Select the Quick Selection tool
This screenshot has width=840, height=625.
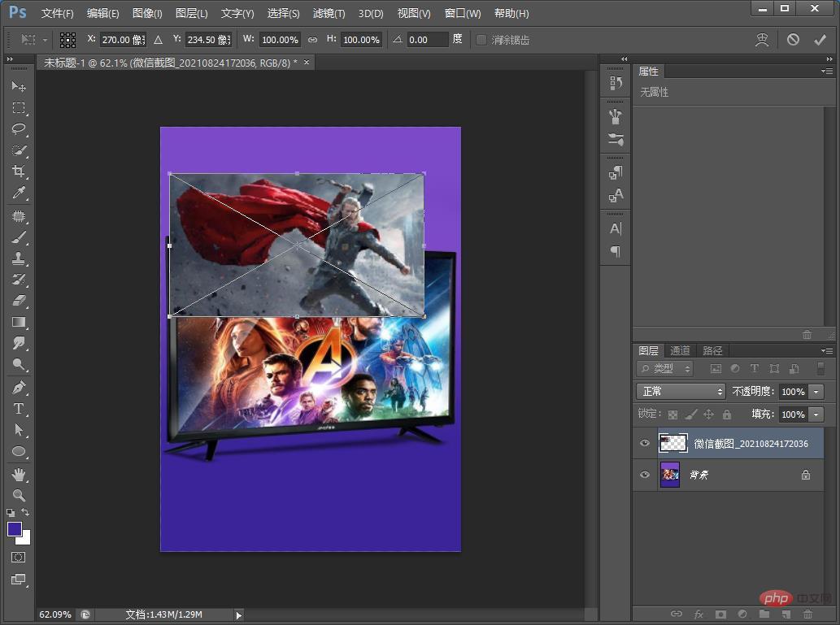(x=18, y=150)
